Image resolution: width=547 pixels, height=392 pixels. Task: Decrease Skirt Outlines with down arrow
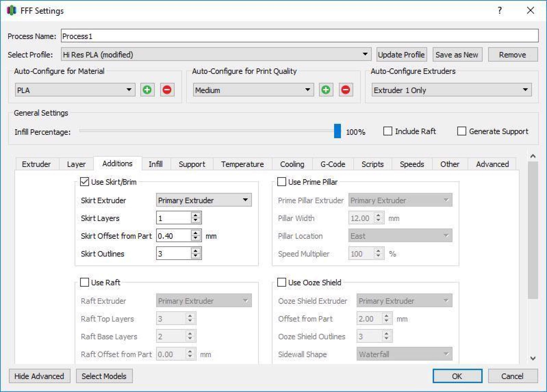(x=196, y=256)
